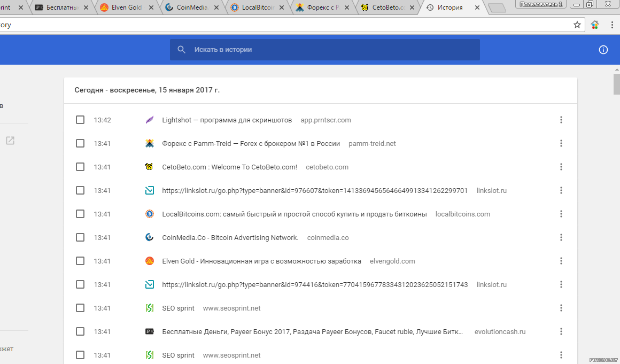This screenshot has width=620, height=364.
Task: Select the LocalBitcoins.com entry checkbox
Action: [80, 214]
